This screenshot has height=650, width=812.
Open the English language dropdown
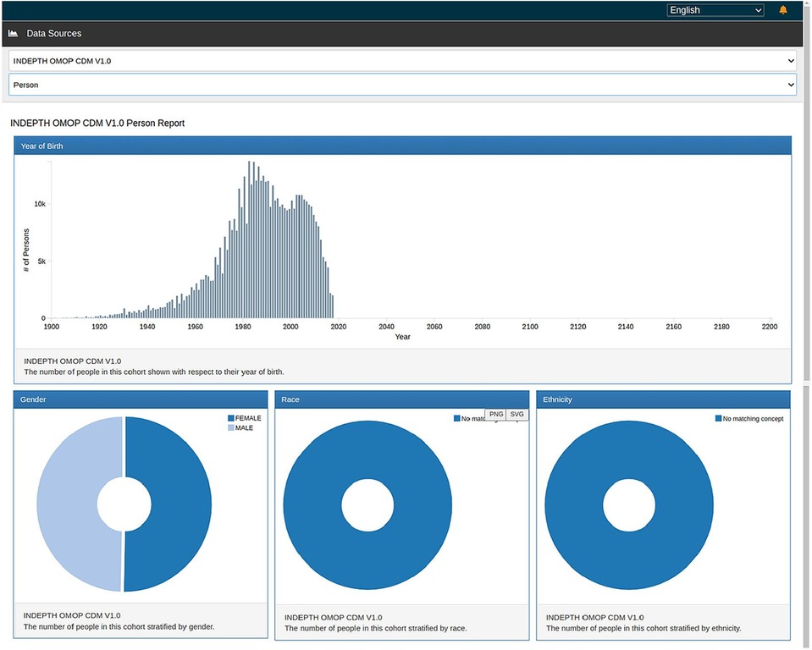[x=715, y=10]
